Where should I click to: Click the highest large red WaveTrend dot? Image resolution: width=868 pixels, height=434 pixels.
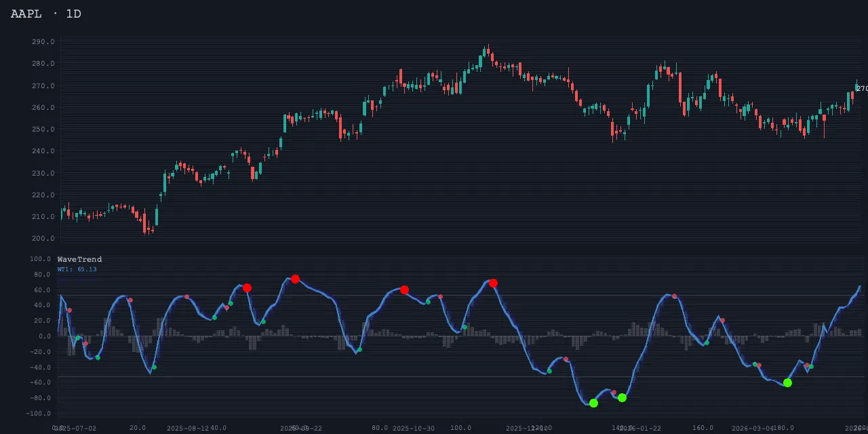coord(295,279)
